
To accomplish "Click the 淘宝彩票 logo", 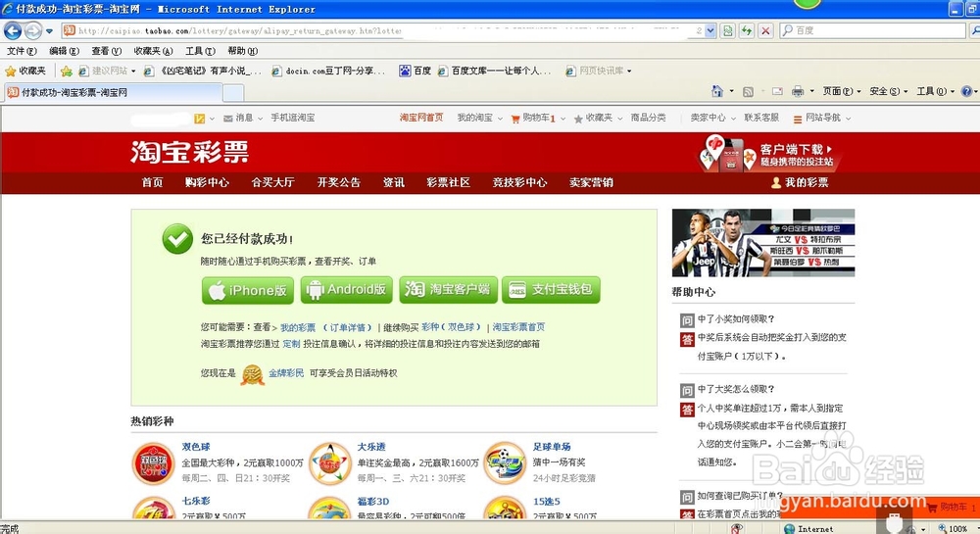I will pyautogui.click(x=189, y=152).
